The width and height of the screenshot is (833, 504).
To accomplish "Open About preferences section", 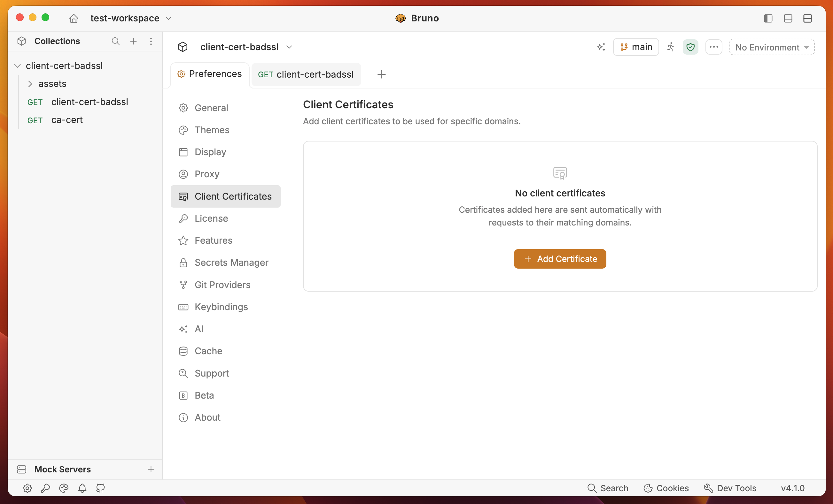I will pos(225,417).
